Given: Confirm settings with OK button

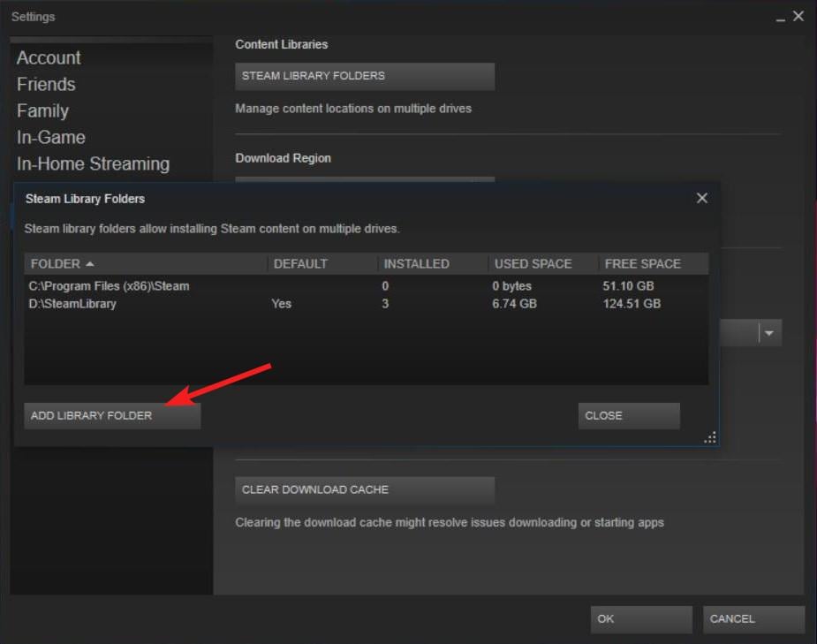Looking at the screenshot, I should [x=641, y=619].
